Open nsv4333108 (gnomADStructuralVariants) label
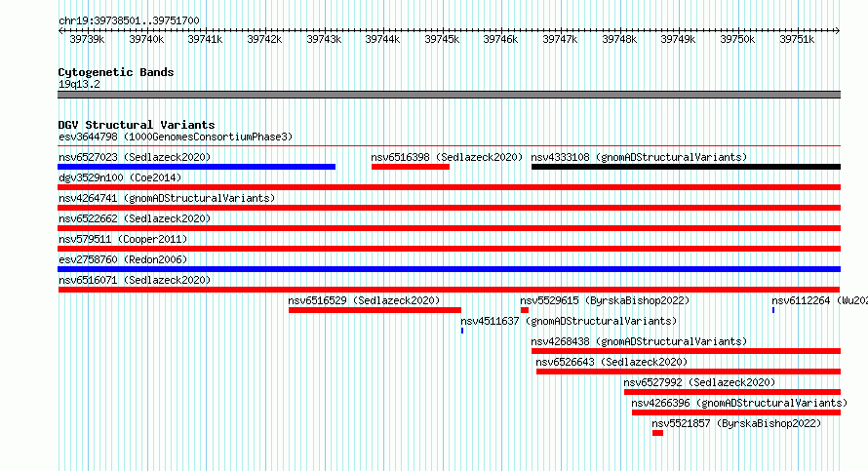Viewport: 868px width, 471px height. [639, 157]
